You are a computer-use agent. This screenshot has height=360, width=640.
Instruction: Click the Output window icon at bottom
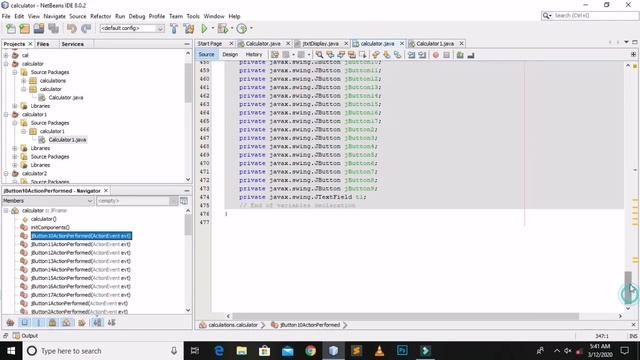[x=16, y=336]
